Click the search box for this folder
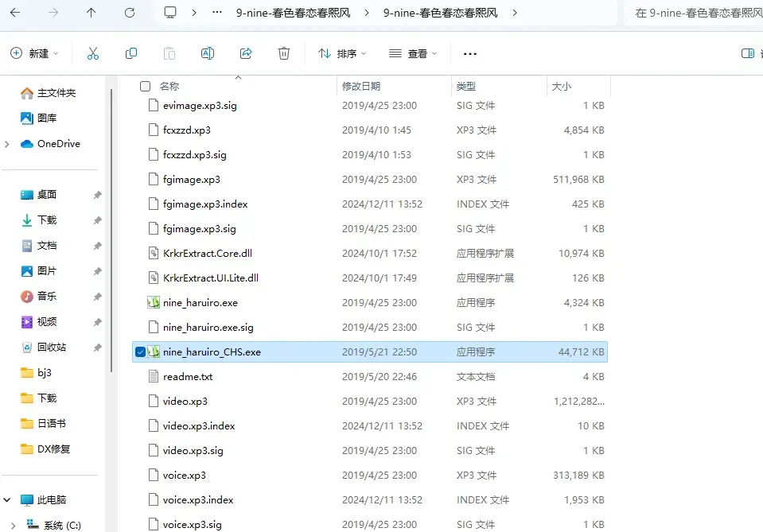The width and height of the screenshot is (763, 532). (x=694, y=13)
